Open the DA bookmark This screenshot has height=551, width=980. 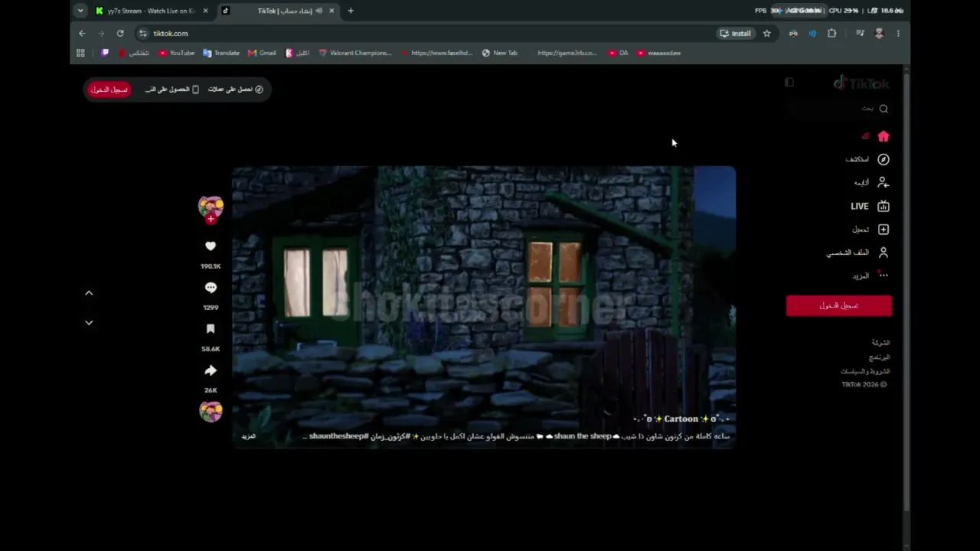pos(619,54)
